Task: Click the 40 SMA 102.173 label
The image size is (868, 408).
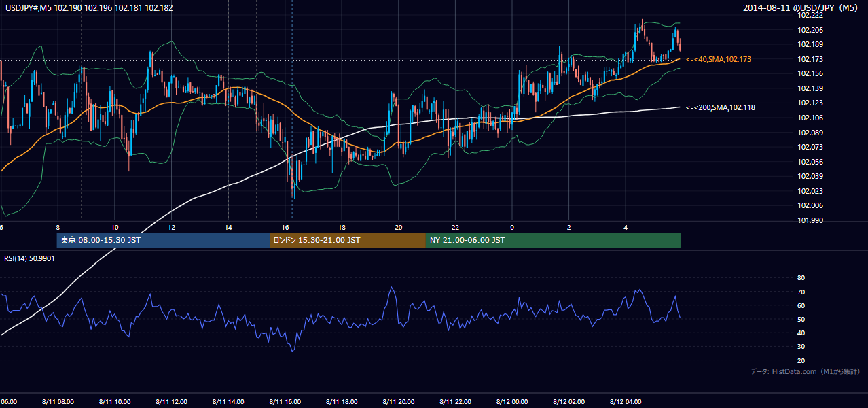Action: (719, 60)
